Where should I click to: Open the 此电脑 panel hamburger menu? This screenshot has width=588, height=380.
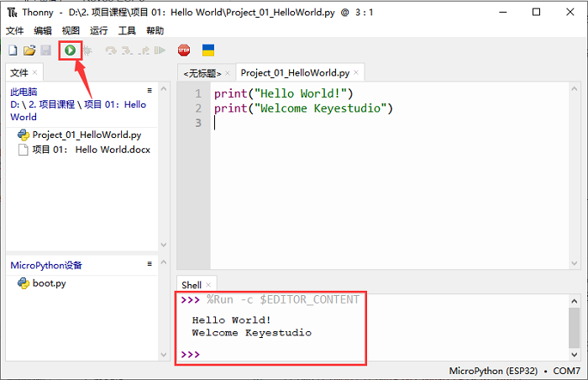tap(150, 90)
